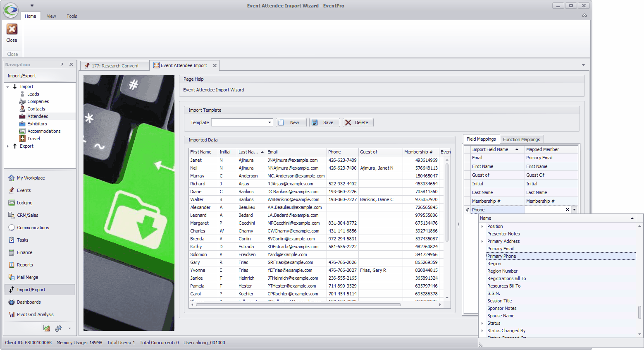Switch to the Tools ribbon tab
The width and height of the screenshot is (644, 350).
point(72,16)
